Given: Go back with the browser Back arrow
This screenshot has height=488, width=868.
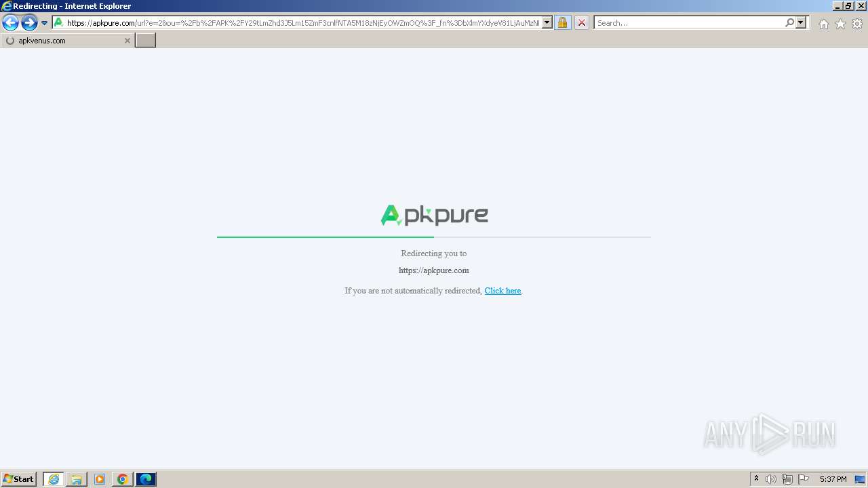Looking at the screenshot, I should coord(10,23).
